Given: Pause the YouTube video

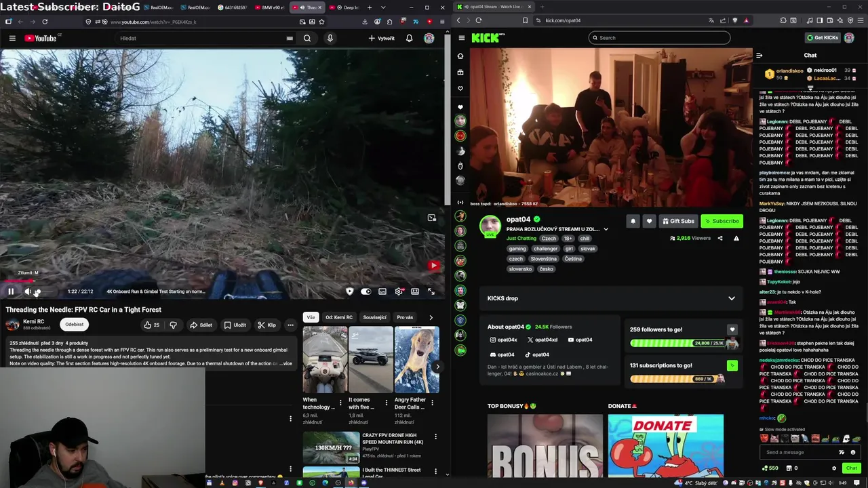Looking at the screenshot, I should coord(11,291).
